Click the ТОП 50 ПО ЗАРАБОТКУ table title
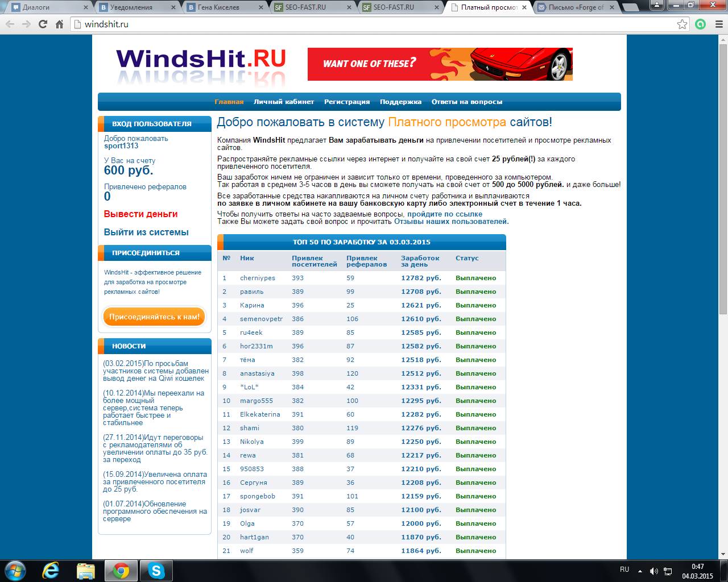The height and width of the screenshot is (582, 728). [362, 242]
